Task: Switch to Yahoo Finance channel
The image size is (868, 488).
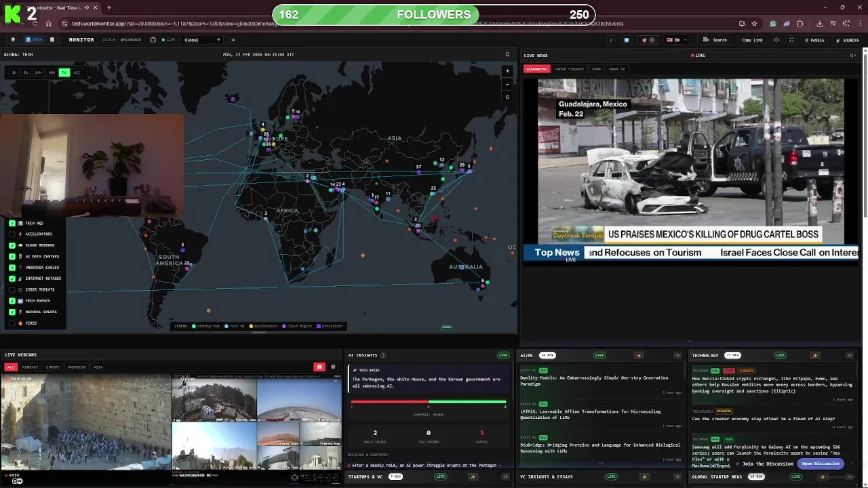Action: pyautogui.click(x=569, y=68)
